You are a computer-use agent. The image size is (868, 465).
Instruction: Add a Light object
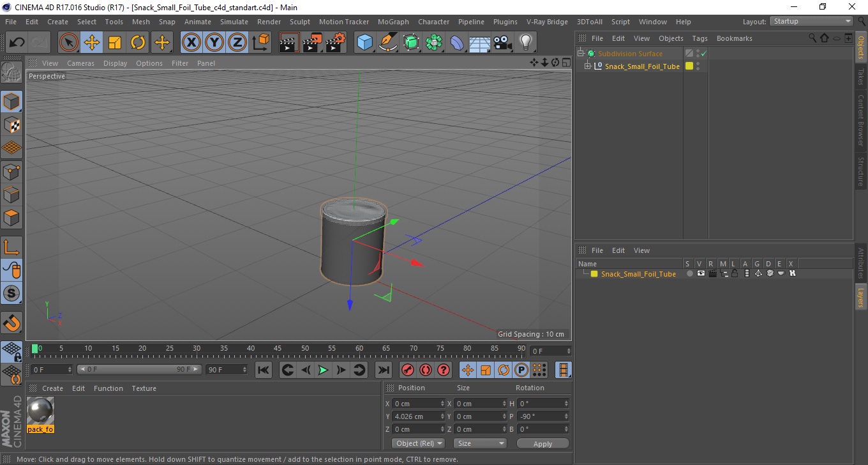[525, 43]
